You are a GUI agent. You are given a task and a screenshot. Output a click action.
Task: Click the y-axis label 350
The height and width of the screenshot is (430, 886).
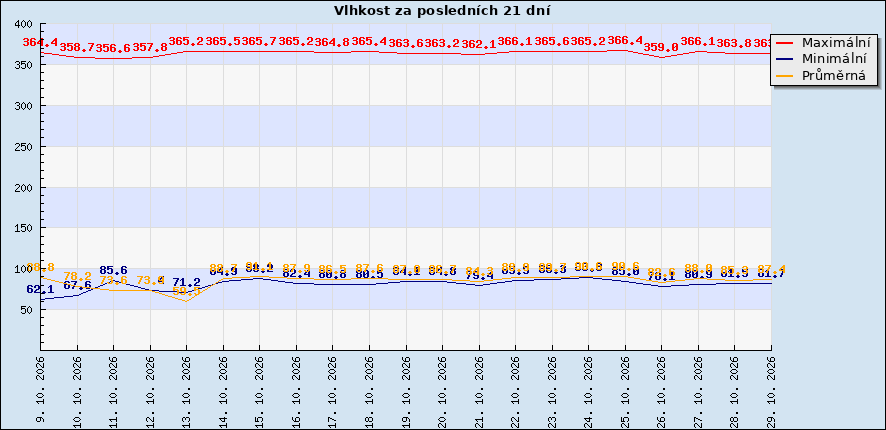pyautogui.click(x=24, y=66)
